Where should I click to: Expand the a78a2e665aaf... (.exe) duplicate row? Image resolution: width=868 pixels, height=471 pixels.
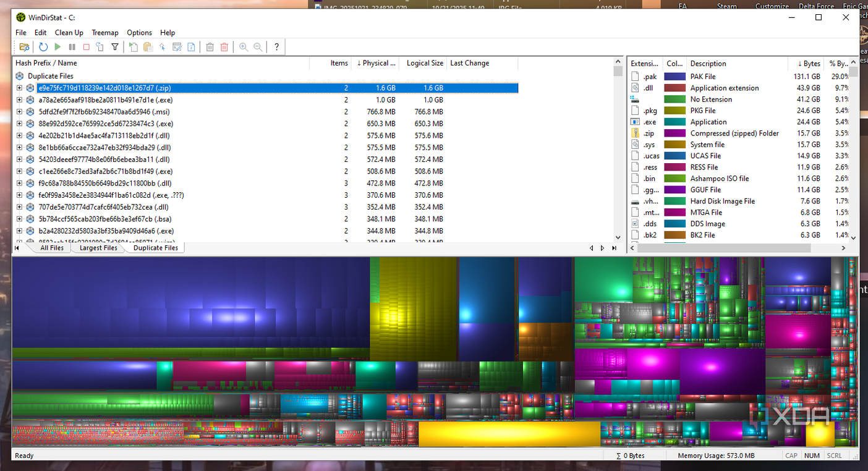[19, 100]
